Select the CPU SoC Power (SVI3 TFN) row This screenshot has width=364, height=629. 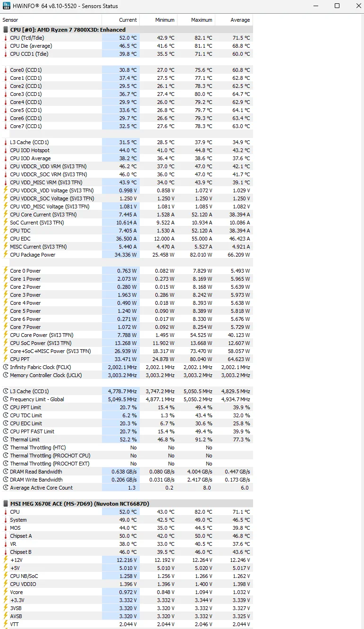click(x=127, y=343)
